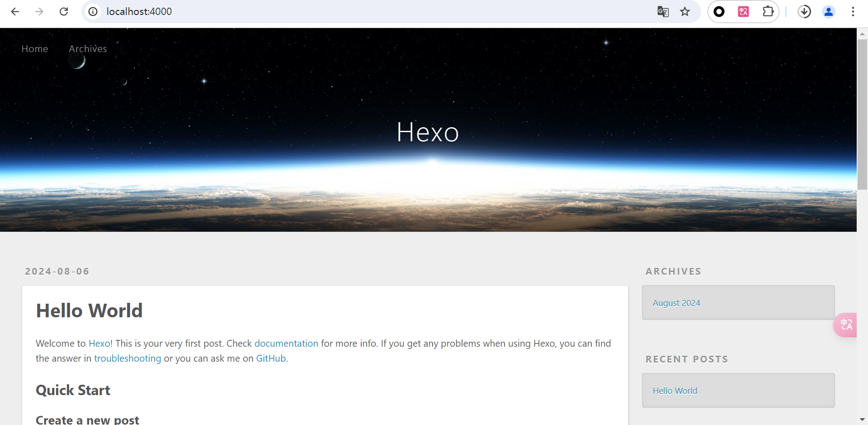Screen dimensions: 868x425
Task: Reload the localhost page
Action: pyautogui.click(x=64, y=12)
